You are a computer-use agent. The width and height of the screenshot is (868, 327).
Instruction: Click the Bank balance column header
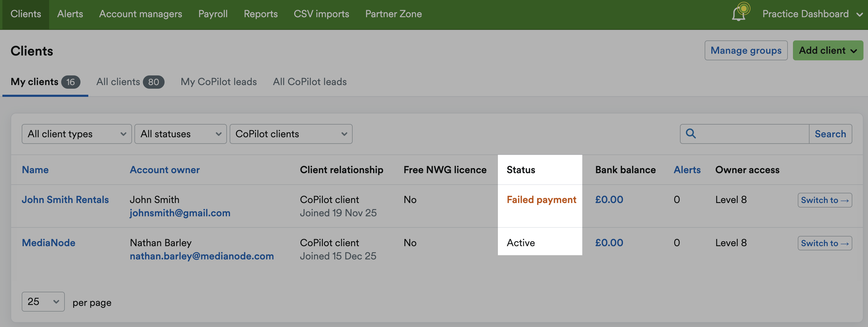click(625, 170)
